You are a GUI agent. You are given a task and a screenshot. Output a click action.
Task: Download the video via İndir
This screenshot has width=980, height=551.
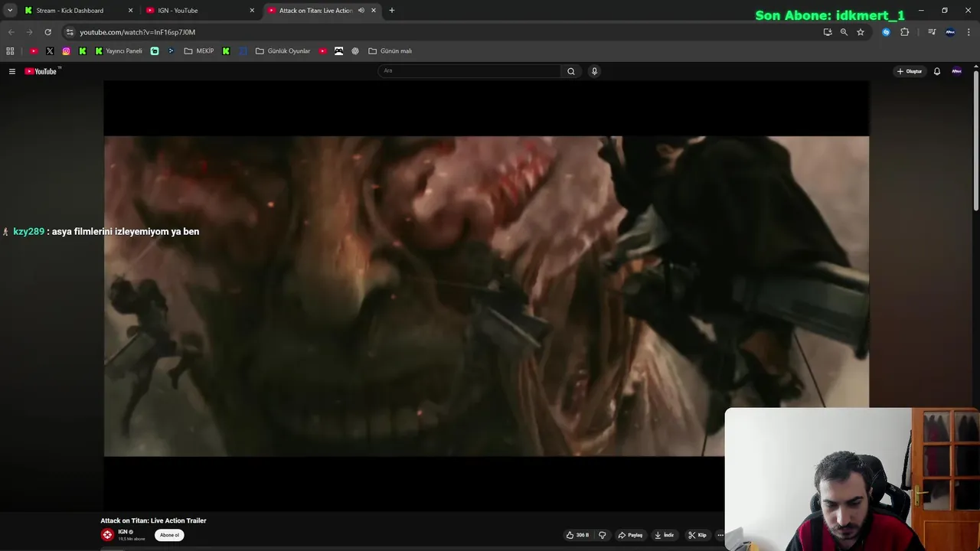(664, 535)
